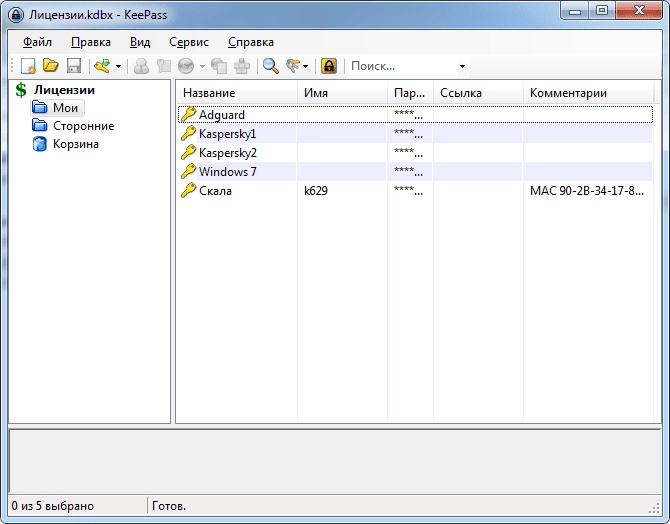
Task: Expand the Open URL dropdown arrow
Action: [x=202, y=67]
